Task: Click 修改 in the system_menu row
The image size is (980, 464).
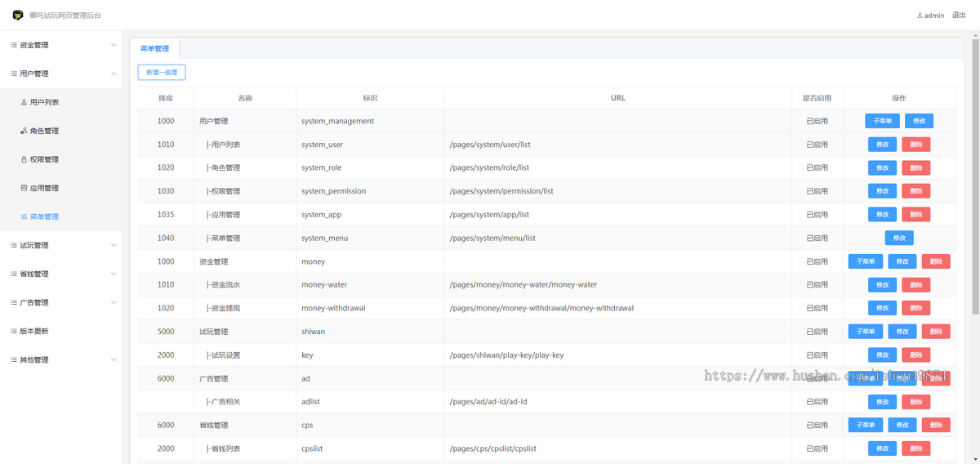Action: pos(899,238)
